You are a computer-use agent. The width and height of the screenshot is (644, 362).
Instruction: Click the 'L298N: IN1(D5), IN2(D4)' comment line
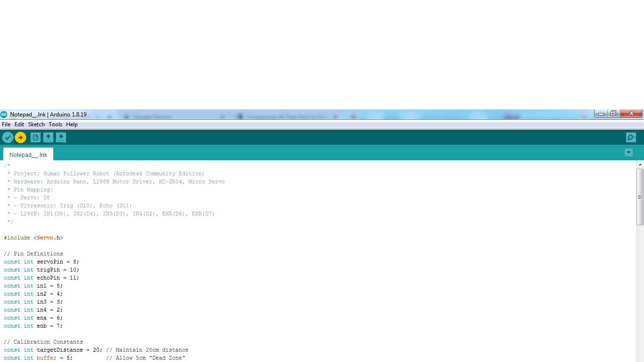(x=111, y=214)
